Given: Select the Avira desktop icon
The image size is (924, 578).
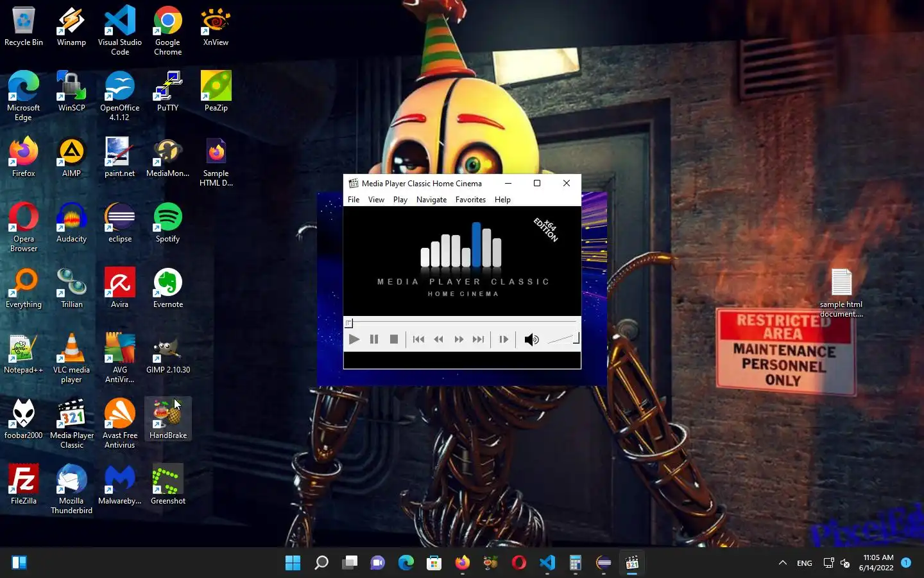Looking at the screenshot, I should (120, 288).
